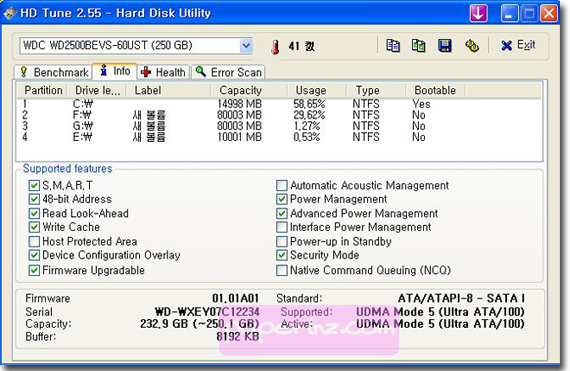Viewport: 570px width, 371px height.
Task: Click the 10001 MB capacity value
Action: tap(240, 137)
